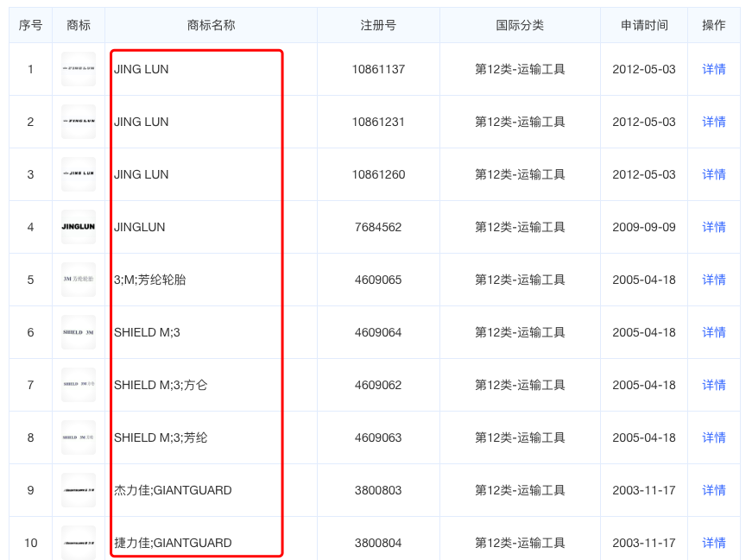Click the 操作 column header
Viewport: 752px width, 560px height.
(x=714, y=25)
